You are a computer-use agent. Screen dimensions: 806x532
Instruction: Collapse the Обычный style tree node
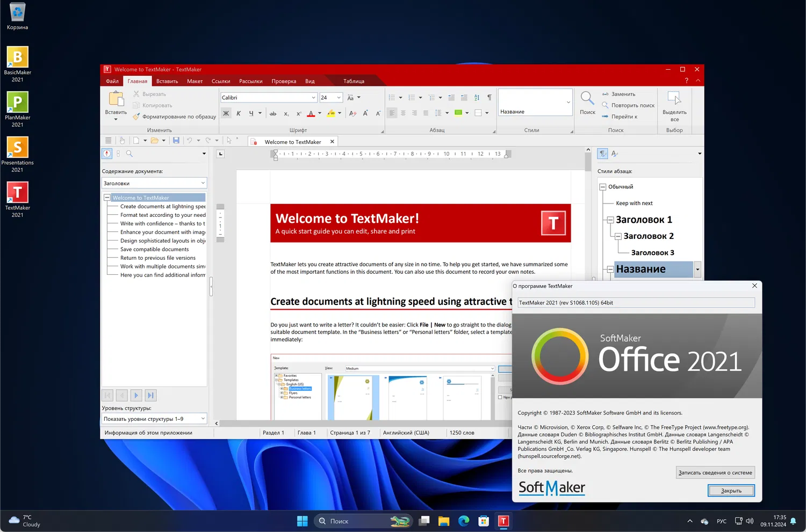point(603,187)
